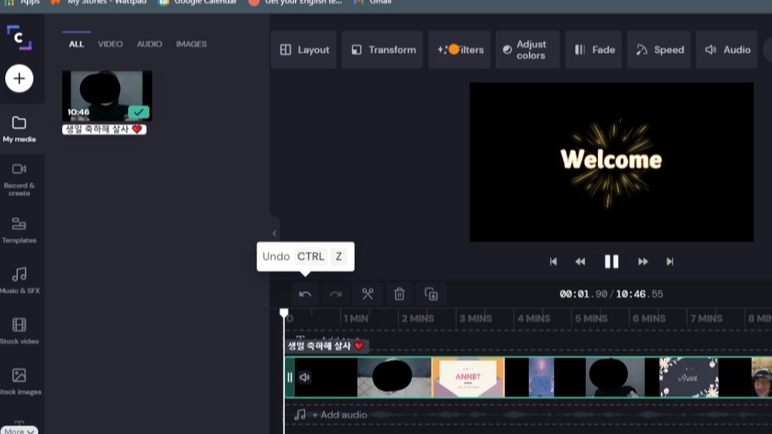The height and width of the screenshot is (434, 772).
Task: Pause the video preview
Action: coord(611,262)
